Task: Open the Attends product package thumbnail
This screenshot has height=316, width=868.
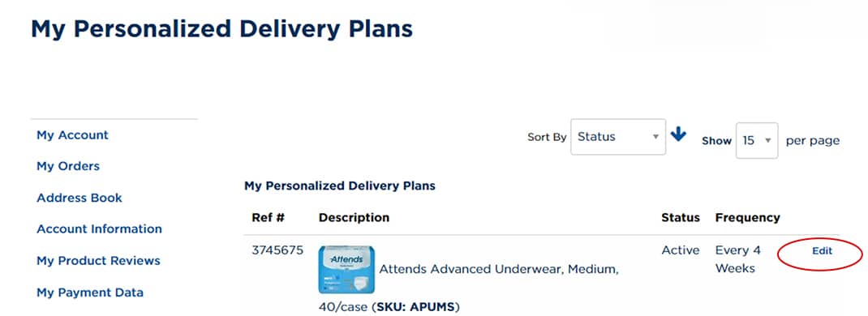Action: pos(346,270)
